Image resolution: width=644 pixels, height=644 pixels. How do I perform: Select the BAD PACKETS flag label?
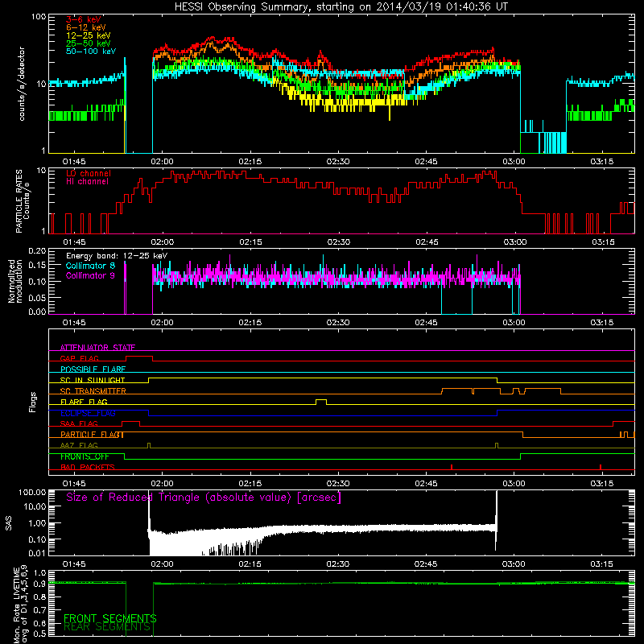(x=88, y=467)
